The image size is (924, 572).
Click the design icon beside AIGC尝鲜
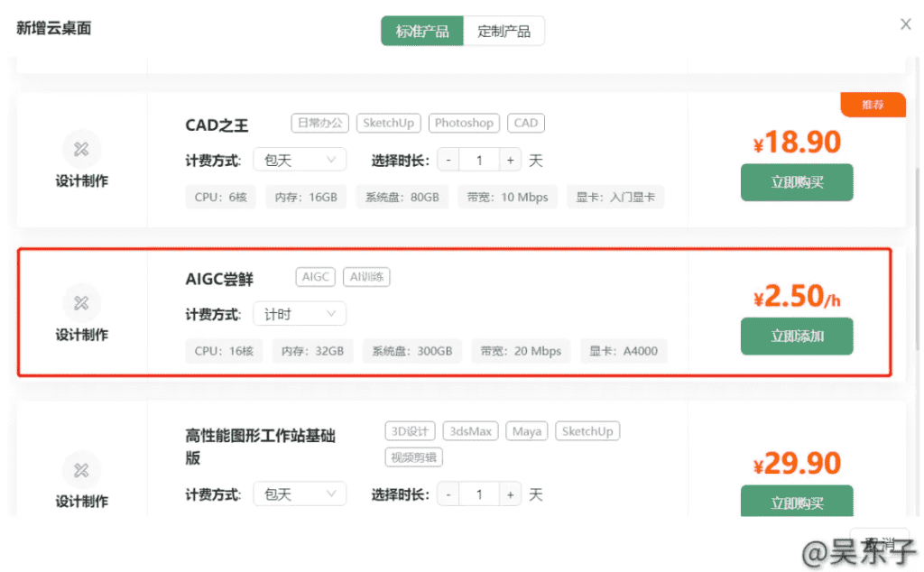81,303
